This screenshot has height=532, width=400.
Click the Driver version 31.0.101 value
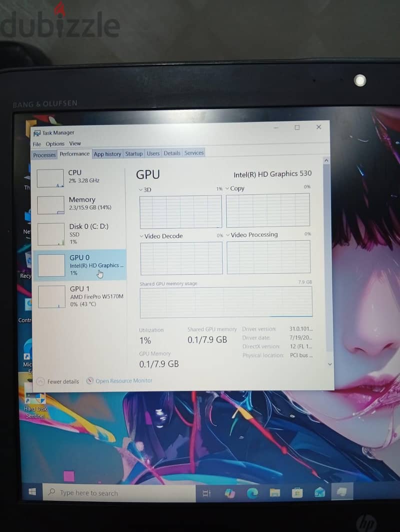(300, 329)
